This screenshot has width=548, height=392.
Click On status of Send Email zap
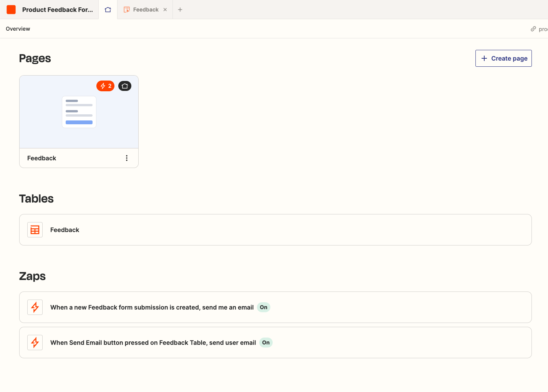click(266, 343)
